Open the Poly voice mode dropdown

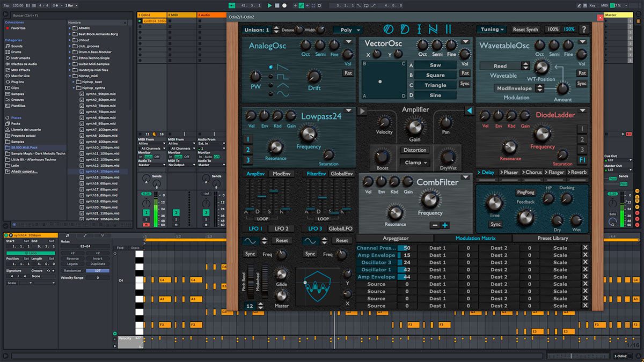coord(348,30)
